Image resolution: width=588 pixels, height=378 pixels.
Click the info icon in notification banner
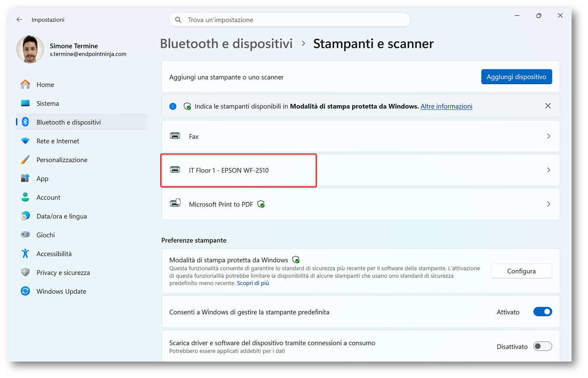pos(173,106)
